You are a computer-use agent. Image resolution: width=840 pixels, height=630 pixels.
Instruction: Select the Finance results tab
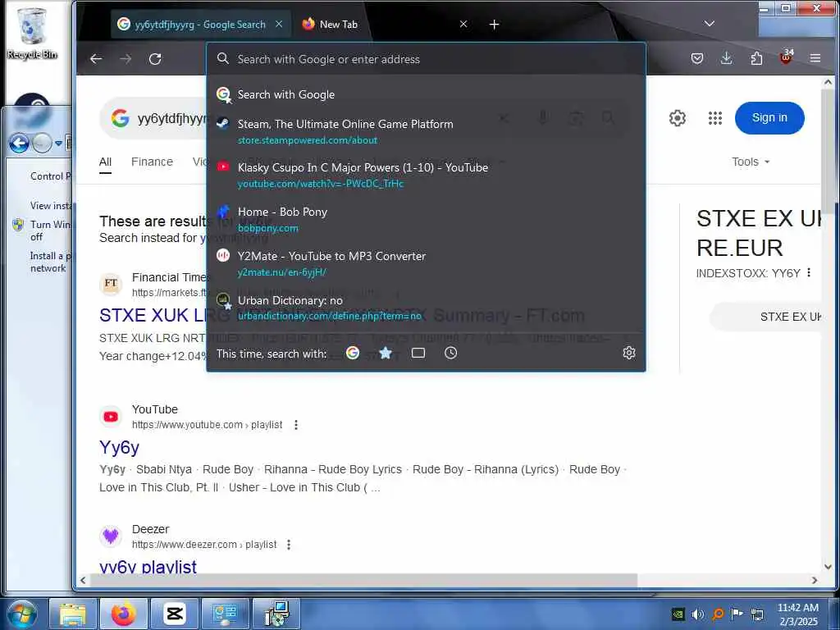(x=152, y=162)
